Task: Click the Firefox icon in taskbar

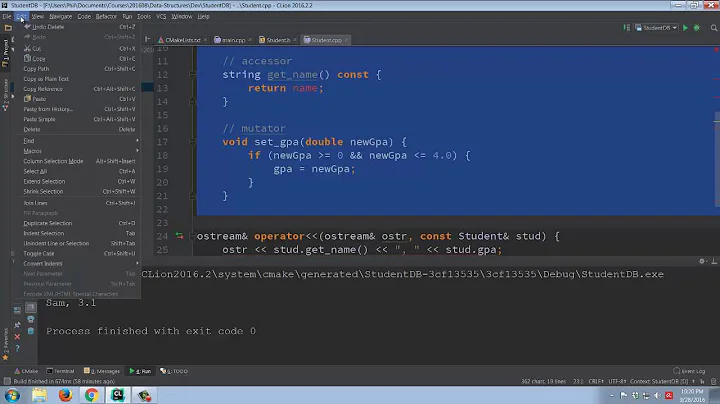Action: pyautogui.click(x=65, y=395)
